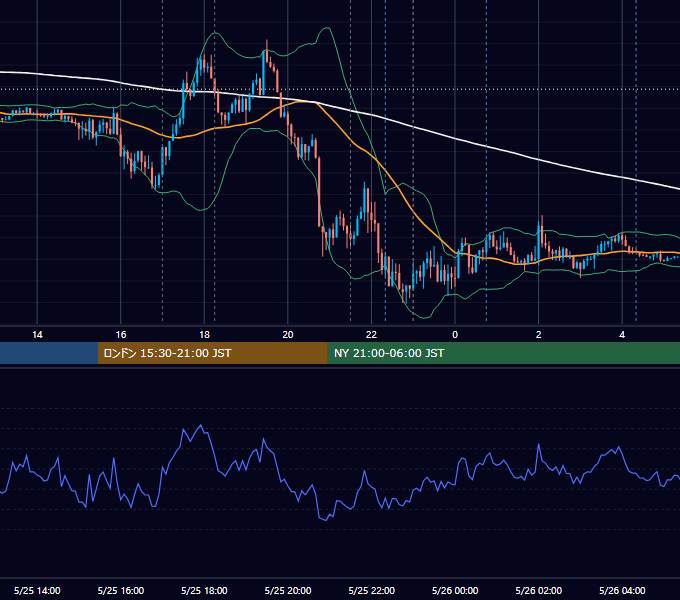Click the 18 hour axis label

(x=204, y=335)
